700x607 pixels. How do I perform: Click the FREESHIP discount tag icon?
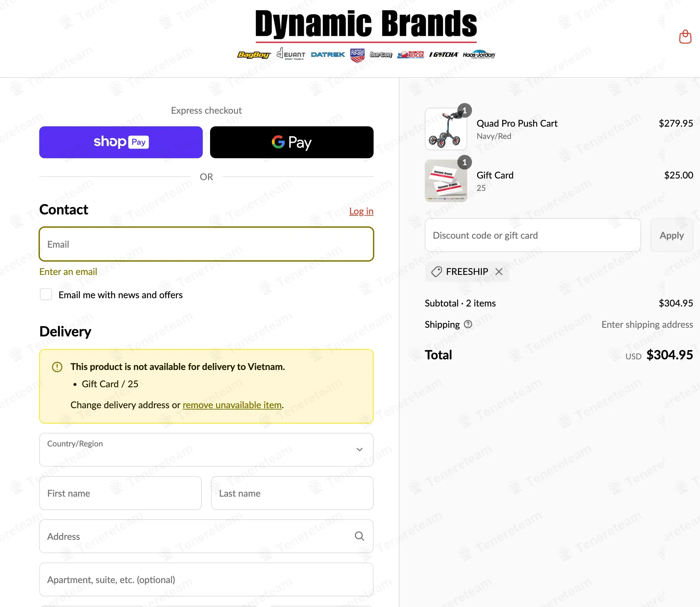point(436,271)
